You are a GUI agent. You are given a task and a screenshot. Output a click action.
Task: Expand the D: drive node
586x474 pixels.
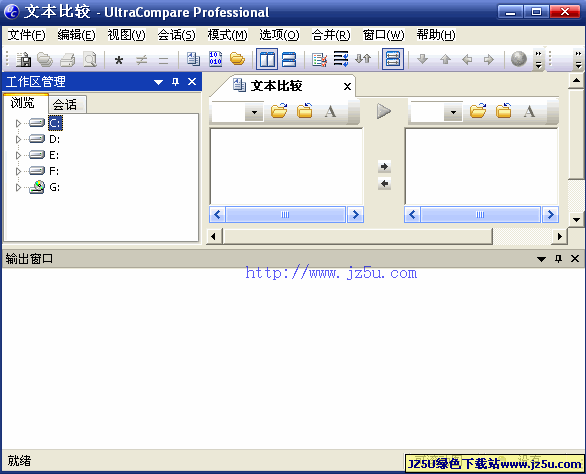tap(18, 139)
